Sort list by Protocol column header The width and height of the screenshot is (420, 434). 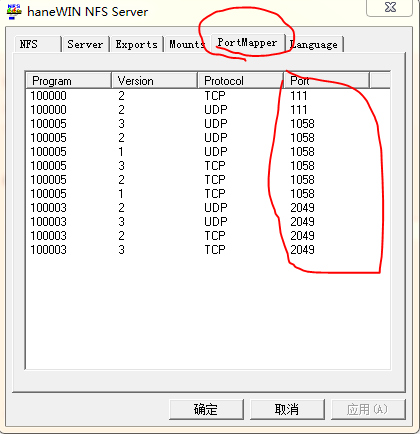[x=240, y=81]
